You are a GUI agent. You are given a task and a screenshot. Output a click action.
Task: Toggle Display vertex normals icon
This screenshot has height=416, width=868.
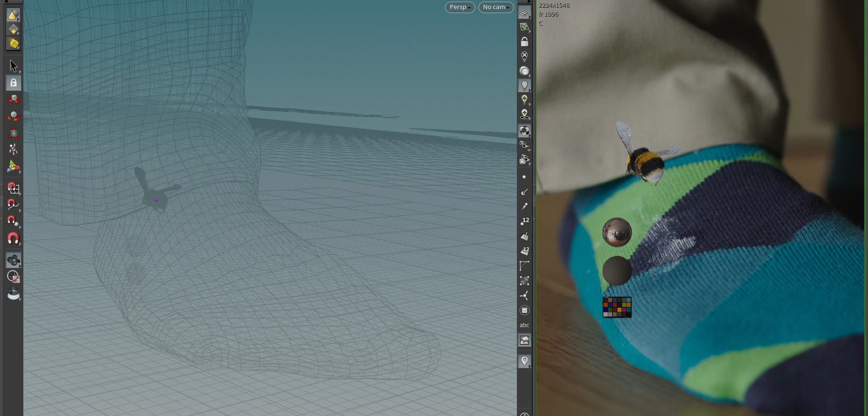524,295
